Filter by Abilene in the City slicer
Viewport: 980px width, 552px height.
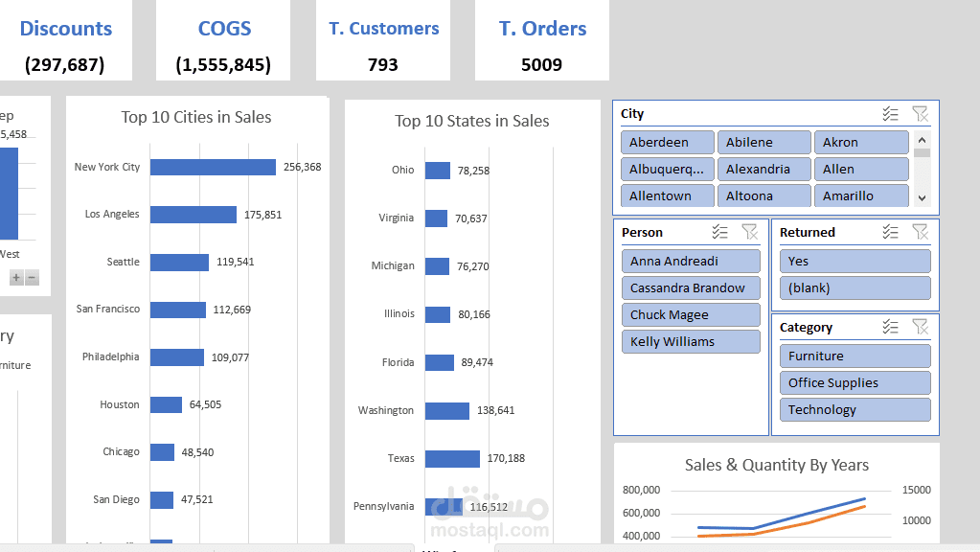pyautogui.click(x=763, y=143)
